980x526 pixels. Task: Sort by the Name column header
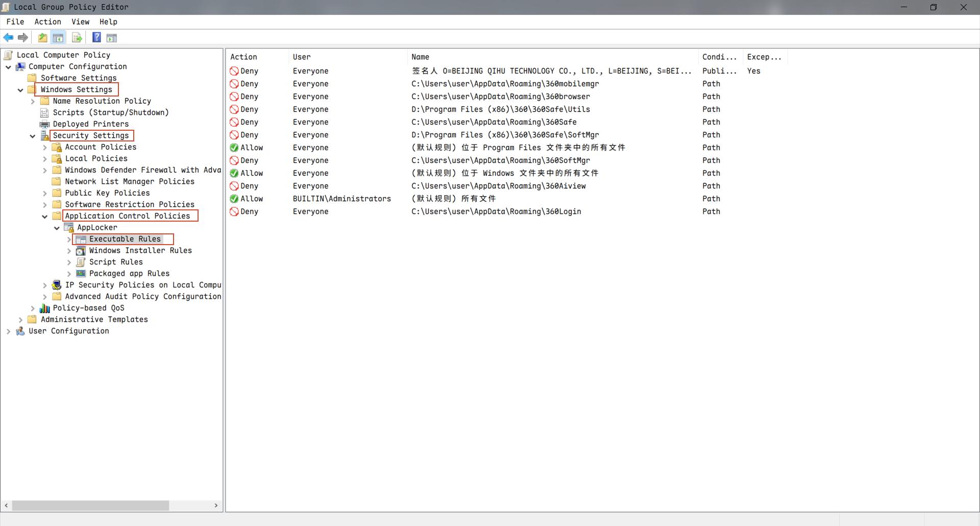coord(553,57)
